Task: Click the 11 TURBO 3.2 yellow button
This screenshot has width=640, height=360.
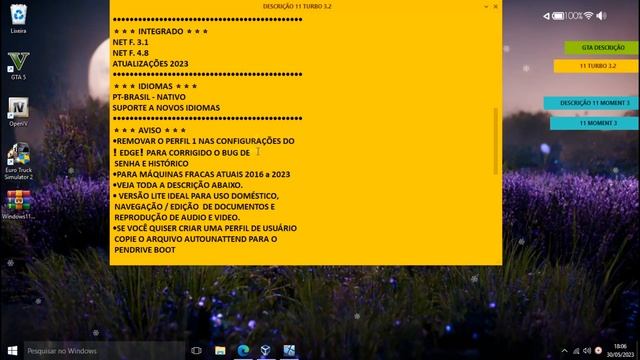Action: click(x=596, y=66)
